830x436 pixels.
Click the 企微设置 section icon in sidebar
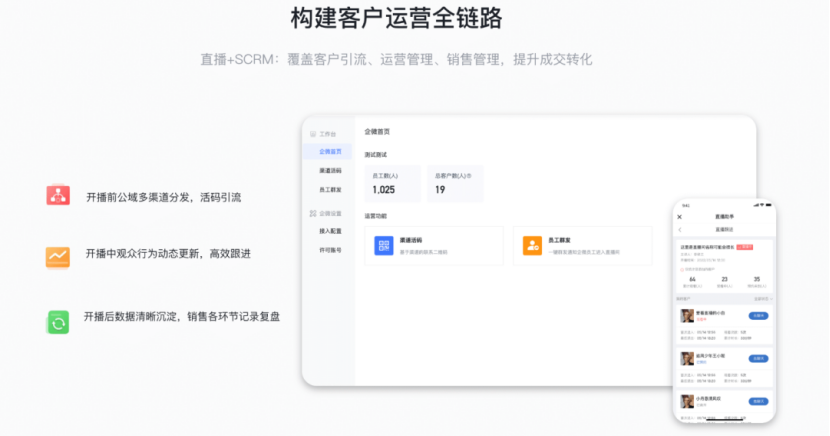click(x=312, y=213)
